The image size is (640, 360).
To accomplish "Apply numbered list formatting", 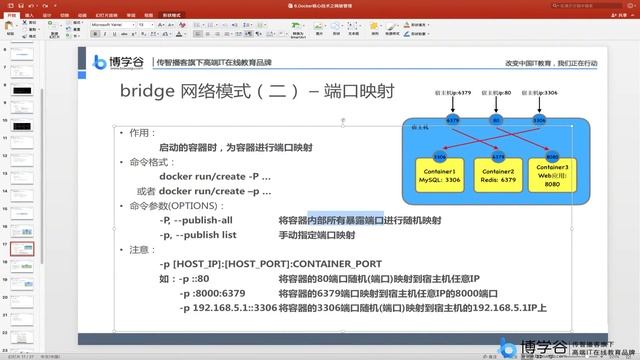I will point(211,25).
